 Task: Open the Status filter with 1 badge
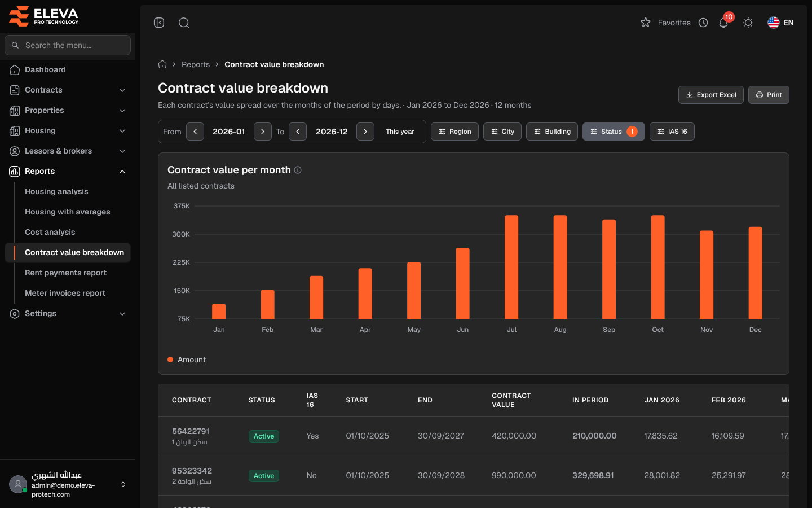[614, 132]
